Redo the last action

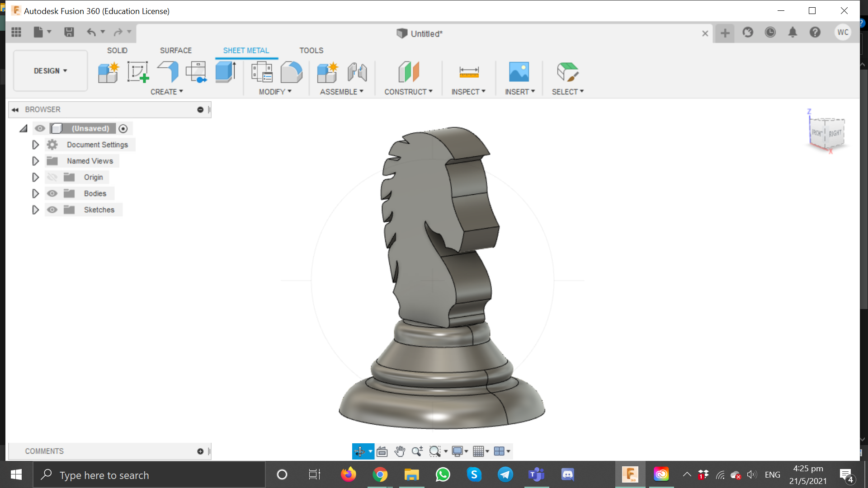click(118, 32)
